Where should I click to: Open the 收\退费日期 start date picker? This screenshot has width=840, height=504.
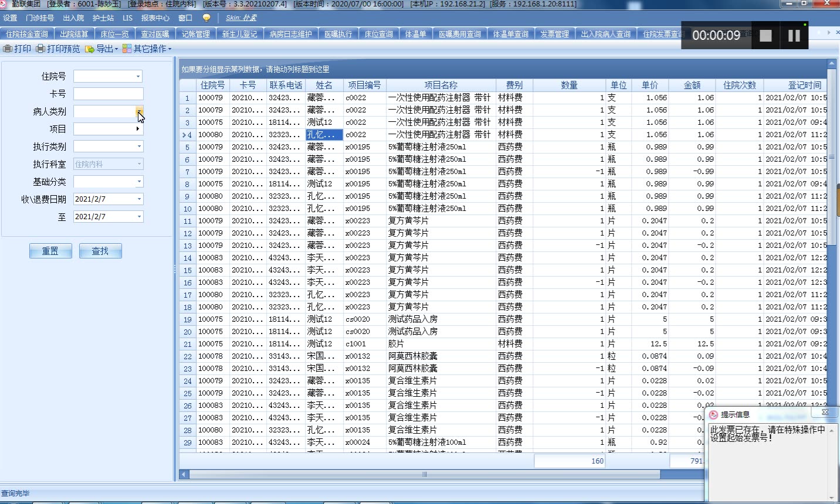[x=139, y=199]
